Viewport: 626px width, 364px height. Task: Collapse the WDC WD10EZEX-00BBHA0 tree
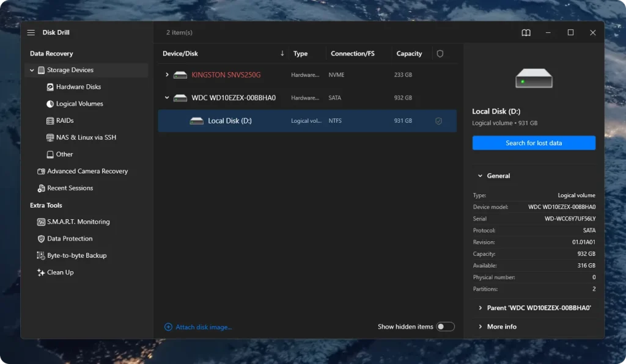[167, 98]
